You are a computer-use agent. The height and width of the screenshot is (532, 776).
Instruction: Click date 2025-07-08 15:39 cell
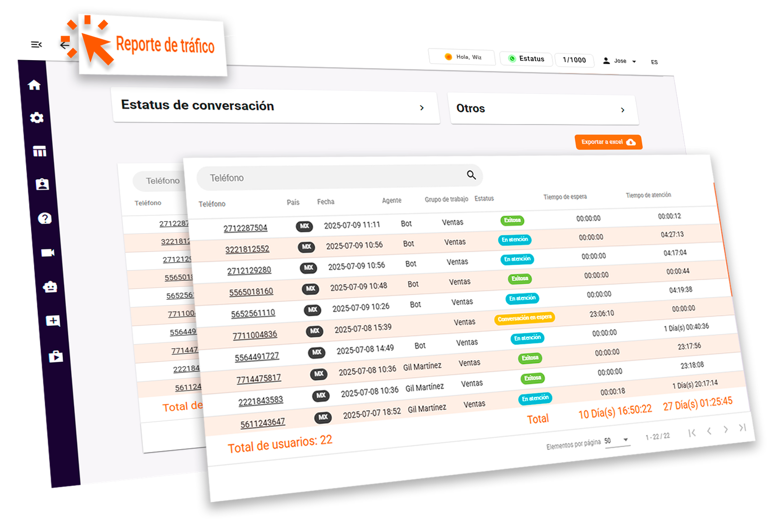(x=363, y=328)
